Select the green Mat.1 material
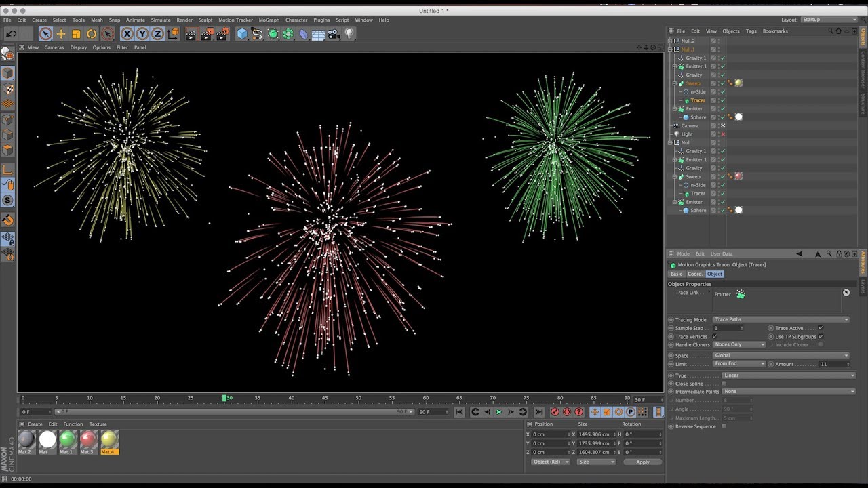 tap(67, 442)
